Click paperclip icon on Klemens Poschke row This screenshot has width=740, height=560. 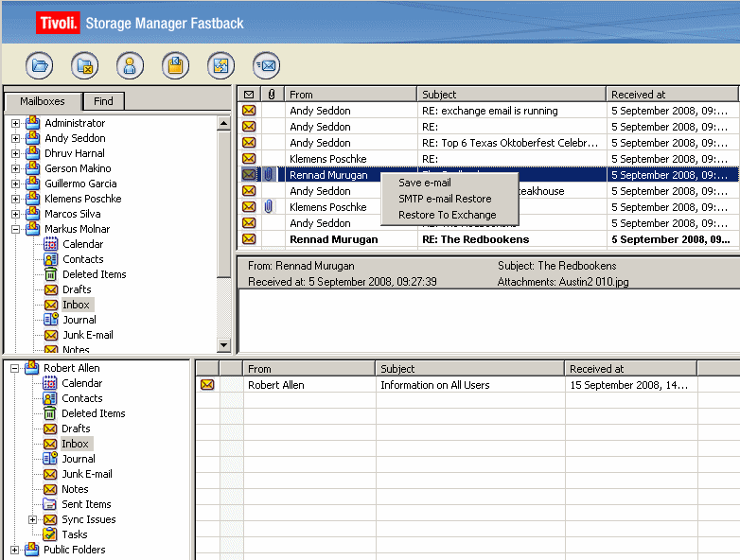pos(269,206)
